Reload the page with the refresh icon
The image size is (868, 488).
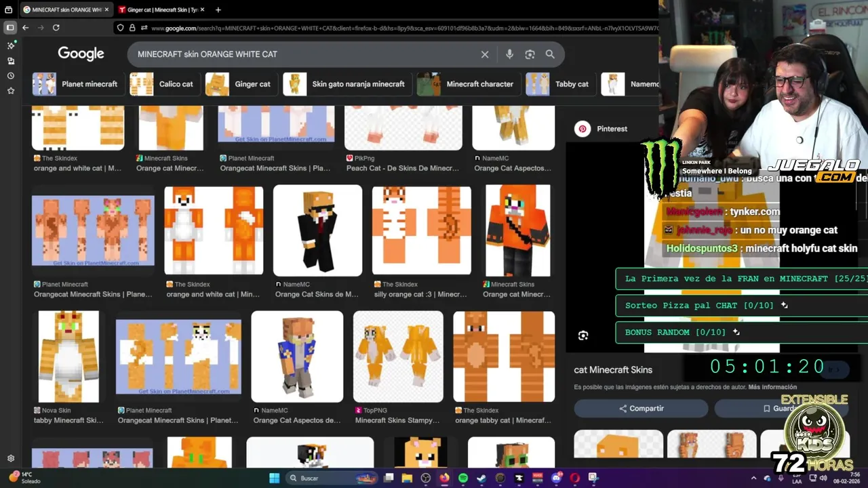pyautogui.click(x=56, y=28)
